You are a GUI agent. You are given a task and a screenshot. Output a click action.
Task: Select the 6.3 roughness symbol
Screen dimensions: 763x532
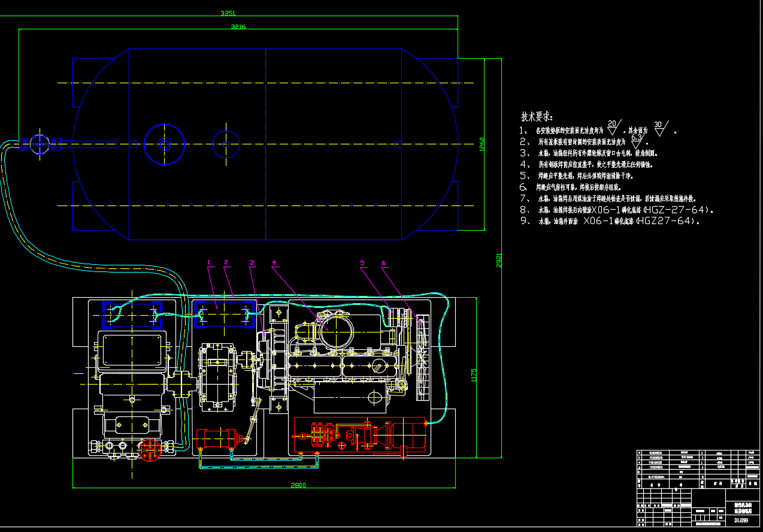(x=637, y=140)
